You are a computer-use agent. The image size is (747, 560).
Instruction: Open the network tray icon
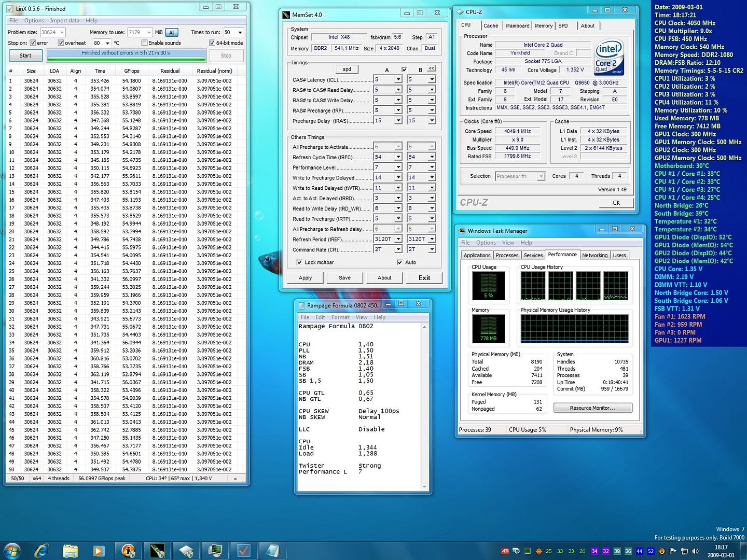pos(684,551)
